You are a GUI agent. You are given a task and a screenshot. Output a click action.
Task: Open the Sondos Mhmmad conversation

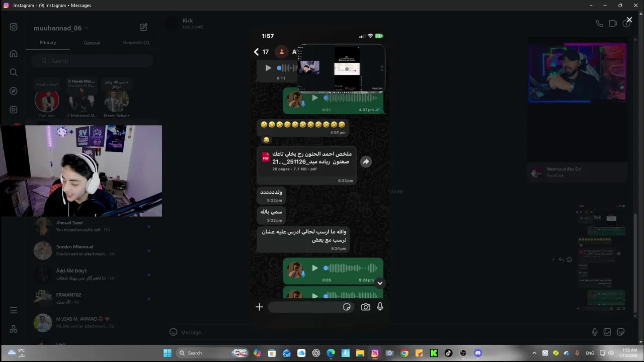[x=92, y=250]
